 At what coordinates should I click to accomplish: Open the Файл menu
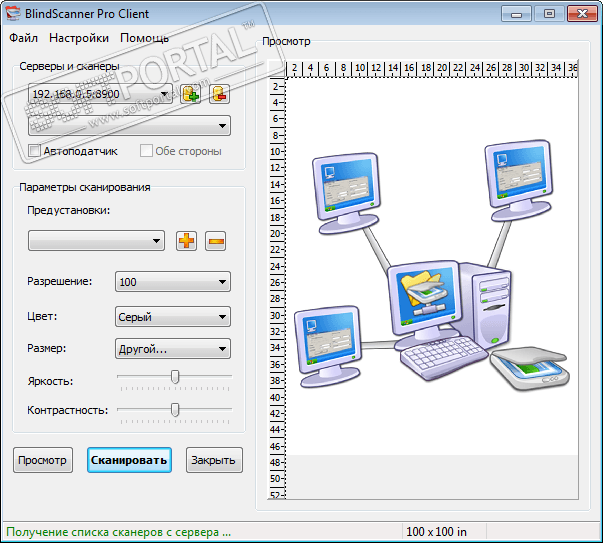click(23, 38)
